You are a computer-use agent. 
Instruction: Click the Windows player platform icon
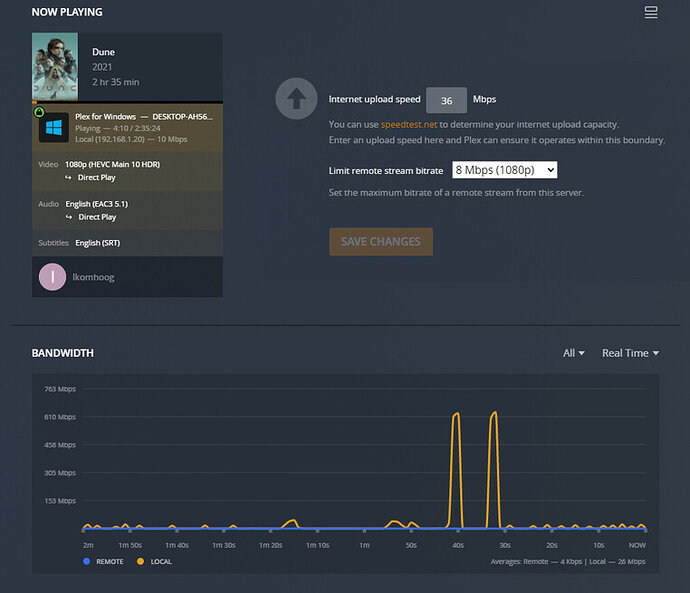click(x=54, y=128)
